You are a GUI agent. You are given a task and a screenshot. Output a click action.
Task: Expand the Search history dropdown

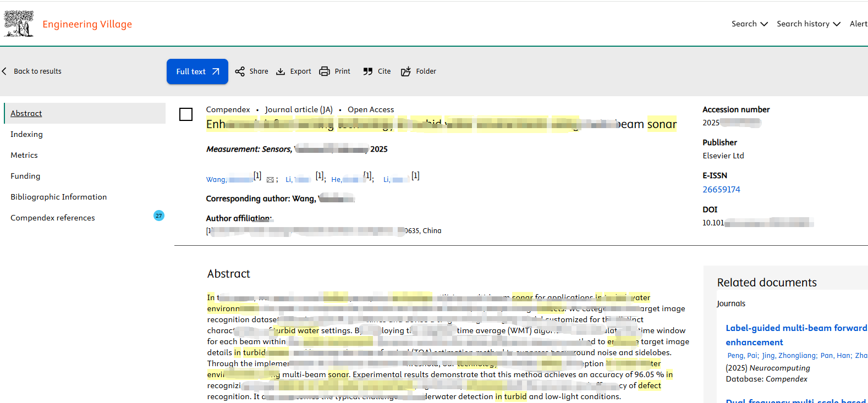click(808, 24)
